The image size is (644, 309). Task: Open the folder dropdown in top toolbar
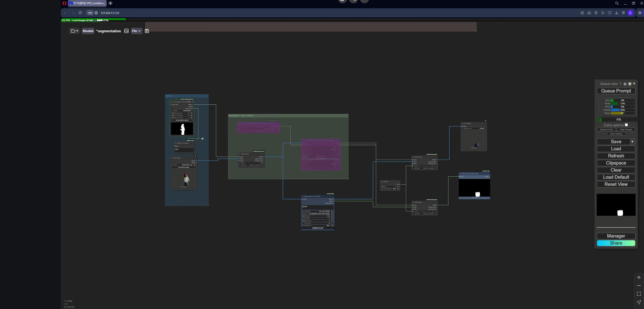(74, 31)
